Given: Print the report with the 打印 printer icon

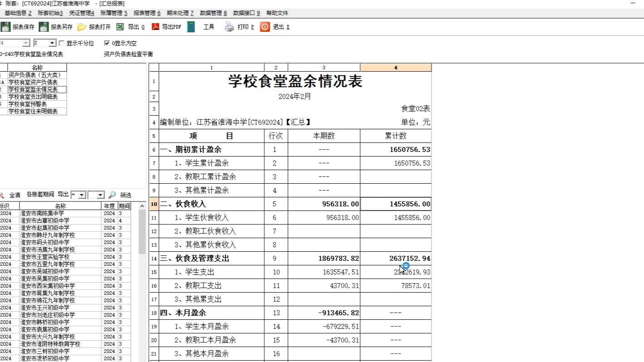Looking at the screenshot, I should click(230, 27).
